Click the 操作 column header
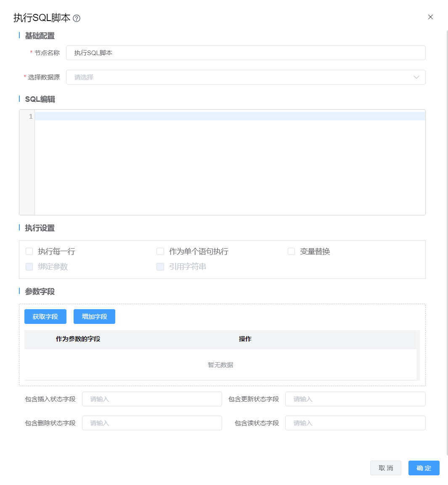The width and height of the screenshot is (448, 485). pos(245,339)
